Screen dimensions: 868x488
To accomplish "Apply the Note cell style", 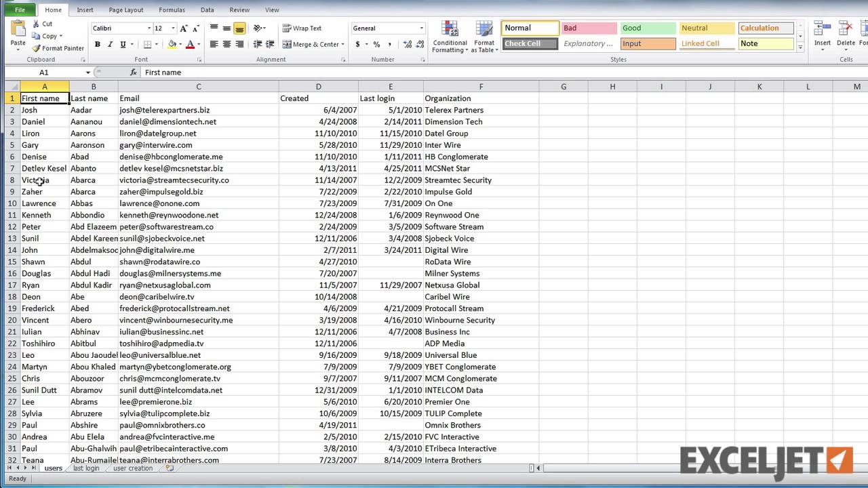I will tap(766, 43).
